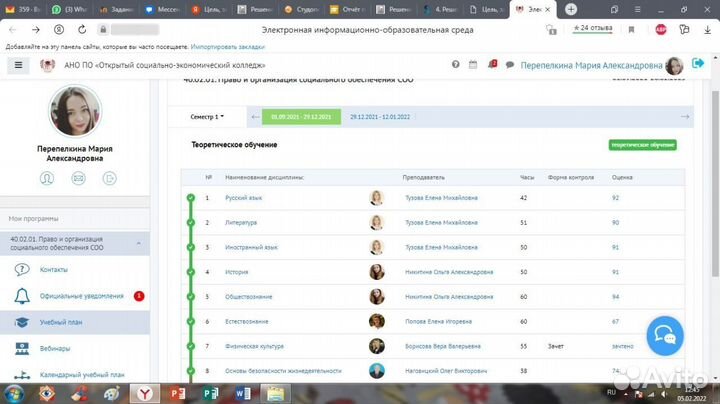Go forward with browser forward arrow
The height and width of the screenshot is (404, 720).
[x=36, y=30]
